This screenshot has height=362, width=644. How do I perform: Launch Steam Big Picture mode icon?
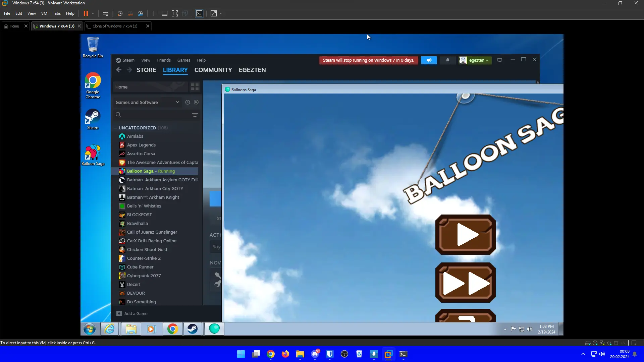(x=500, y=60)
